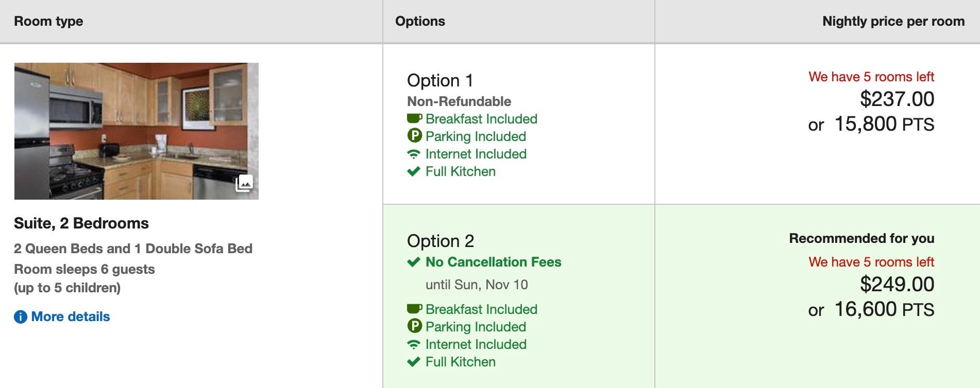Click Option 1 wifi internet icon
Viewport: 980px width, 388px height.
pyautogui.click(x=414, y=154)
